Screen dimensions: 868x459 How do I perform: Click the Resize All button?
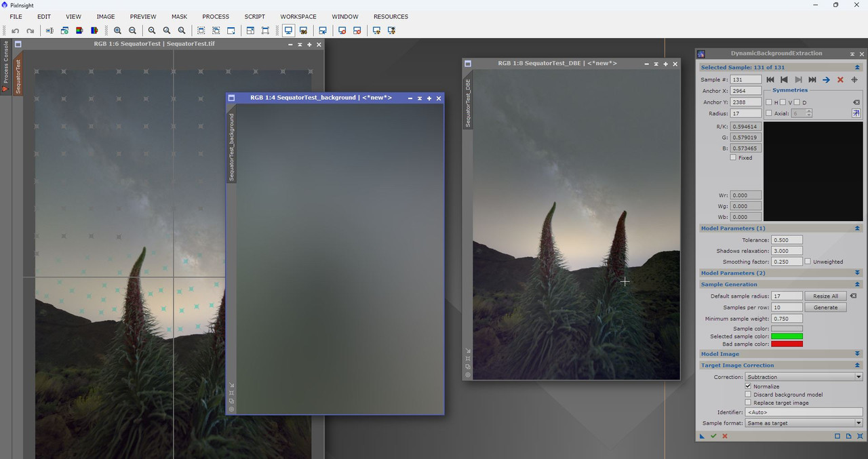pos(825,296)
